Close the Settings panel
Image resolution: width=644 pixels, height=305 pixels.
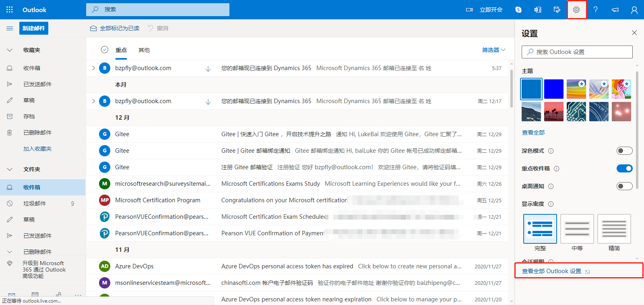[634, 33]
